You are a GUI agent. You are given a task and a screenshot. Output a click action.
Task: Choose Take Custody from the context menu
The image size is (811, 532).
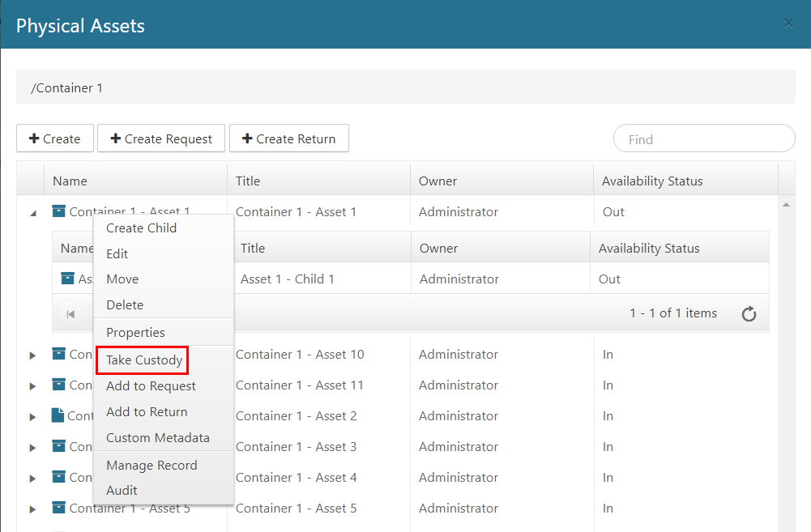tap(143, 360)
